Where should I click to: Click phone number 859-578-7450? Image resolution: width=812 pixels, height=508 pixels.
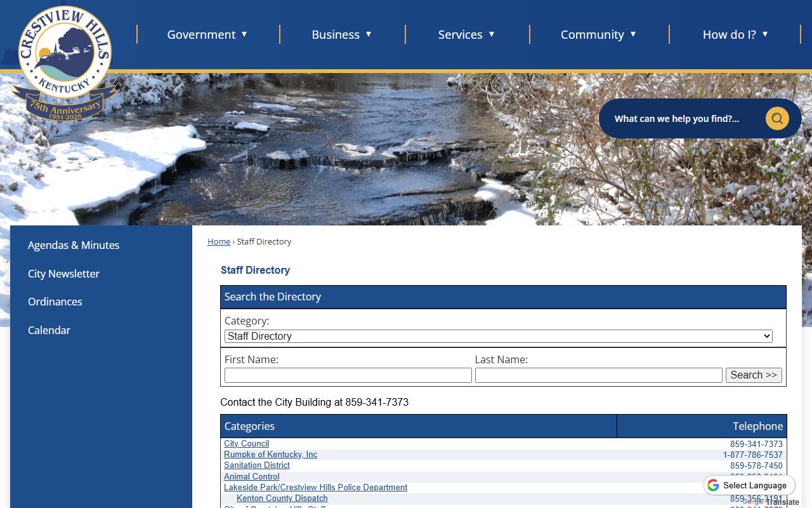(756, 465)
